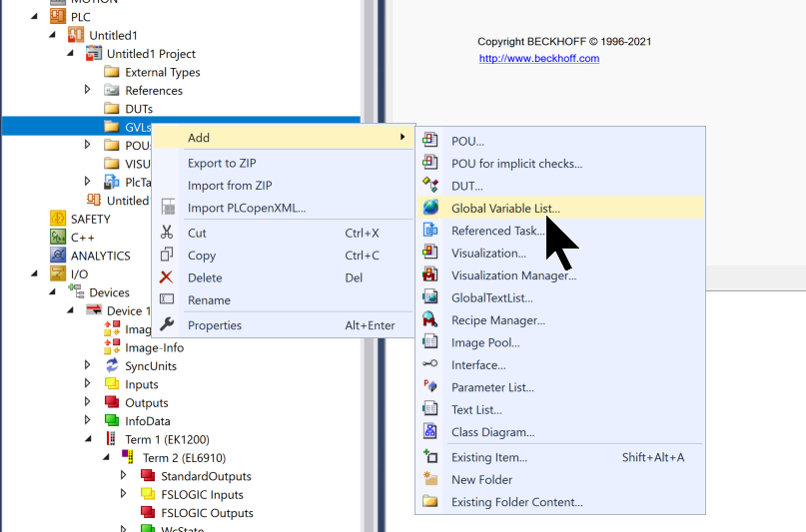
Task: Choose Export to ZIP
Action: pyautogui.click(x=284, y=163)
